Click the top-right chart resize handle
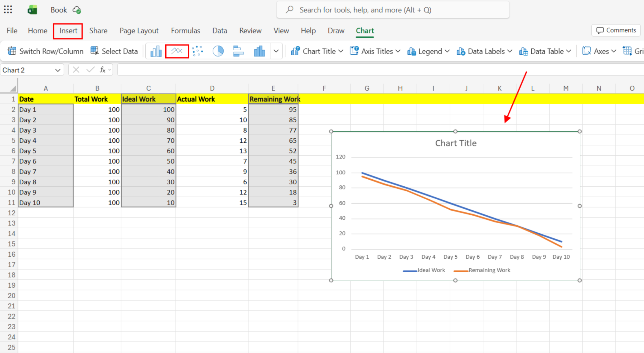 tap(579, 131)
